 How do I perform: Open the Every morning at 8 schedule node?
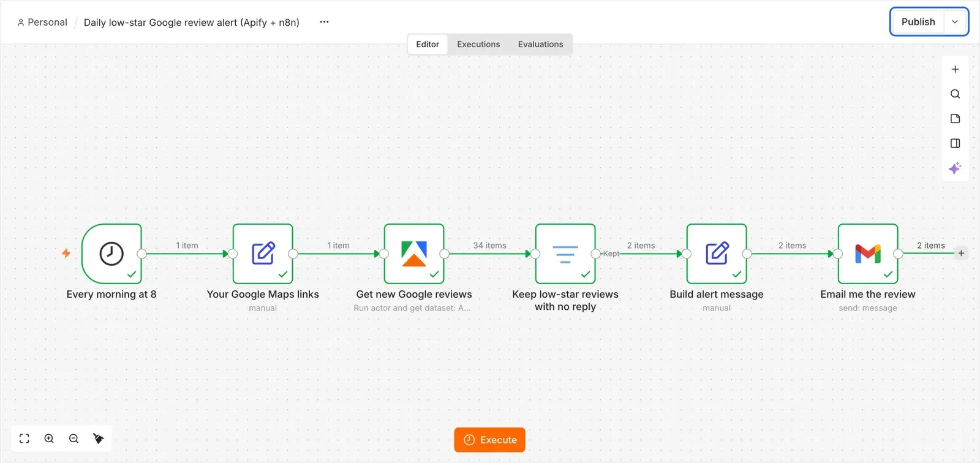click(x=111, y=254)
